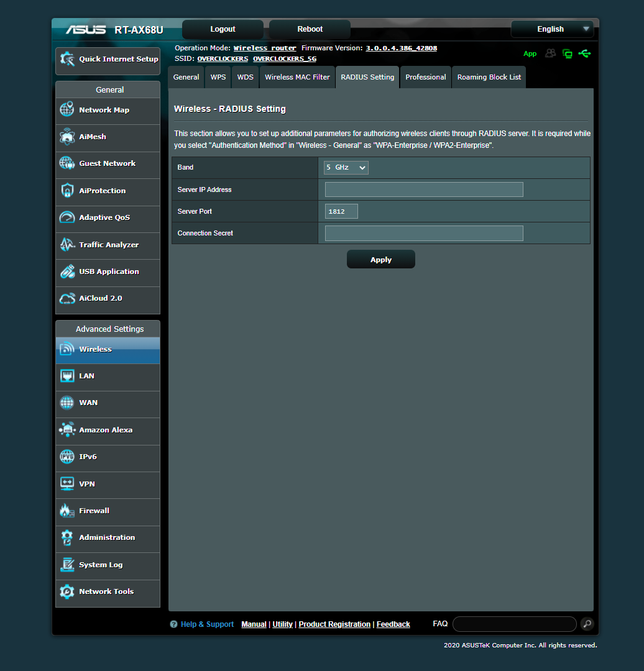
Task: Switch to the WDS tab
Action: (246, 77)
